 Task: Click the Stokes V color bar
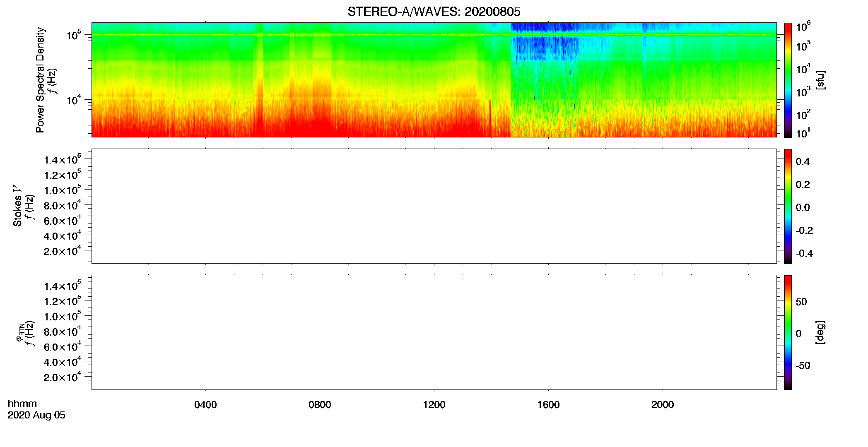click(x=788, y=206)
